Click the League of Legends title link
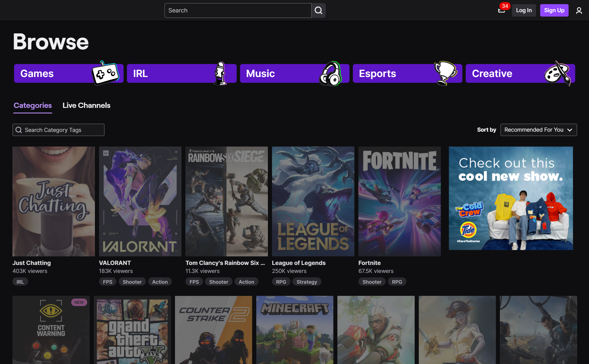The image size is (589, 364). click(x=299, y=263)
